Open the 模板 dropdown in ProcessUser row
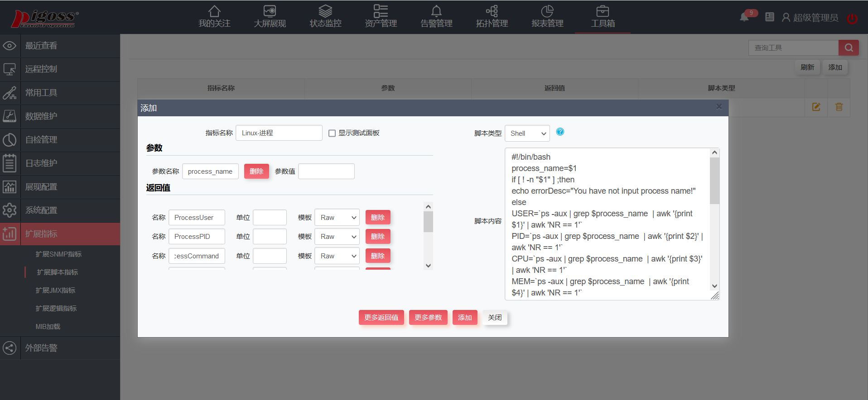868x400 pixels. (337, 218)
